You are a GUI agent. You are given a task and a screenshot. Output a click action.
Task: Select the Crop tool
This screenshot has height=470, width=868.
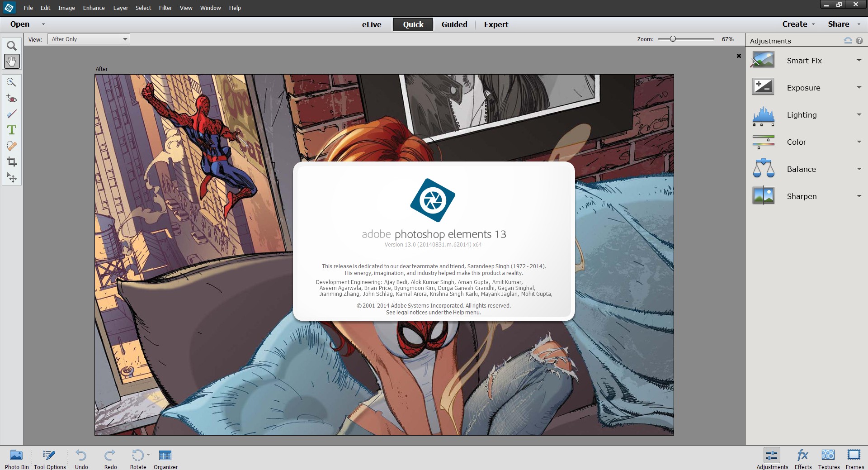click(x=12, y=162)
